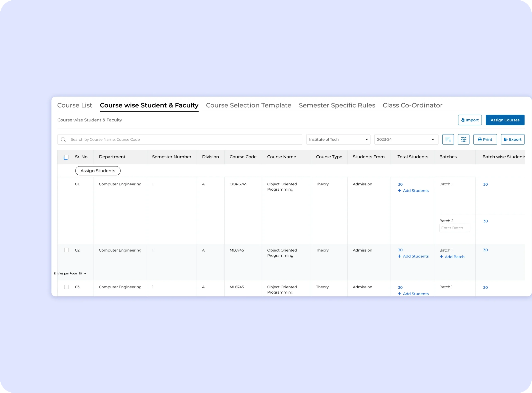The width and height of the screenshot is (532, 393).
Task: Click the Assign Students button
Action: click(x=98, y=171)
